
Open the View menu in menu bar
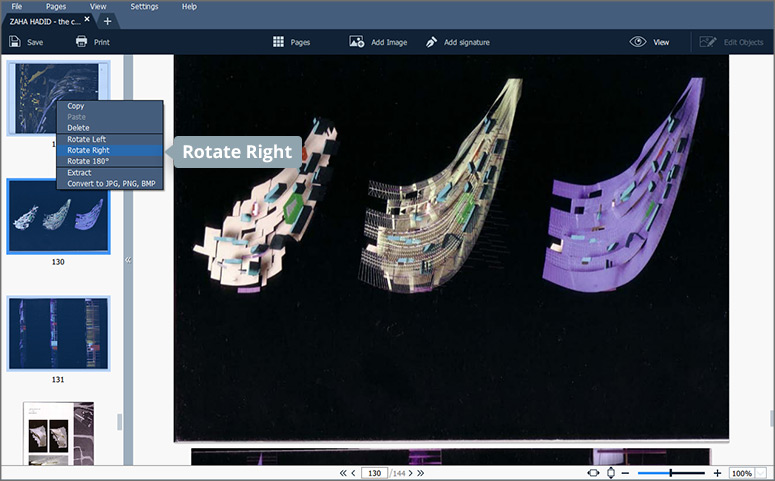click(x=98, y=6)
